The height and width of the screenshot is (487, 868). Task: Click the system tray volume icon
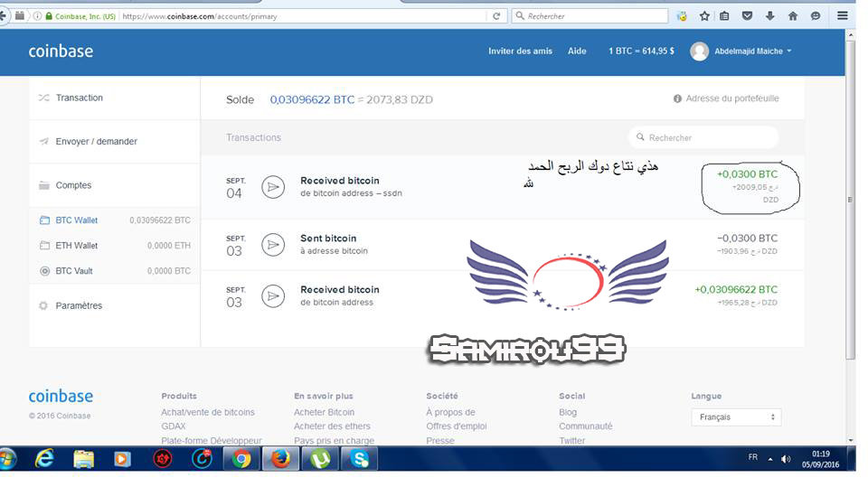click(786, 459)
